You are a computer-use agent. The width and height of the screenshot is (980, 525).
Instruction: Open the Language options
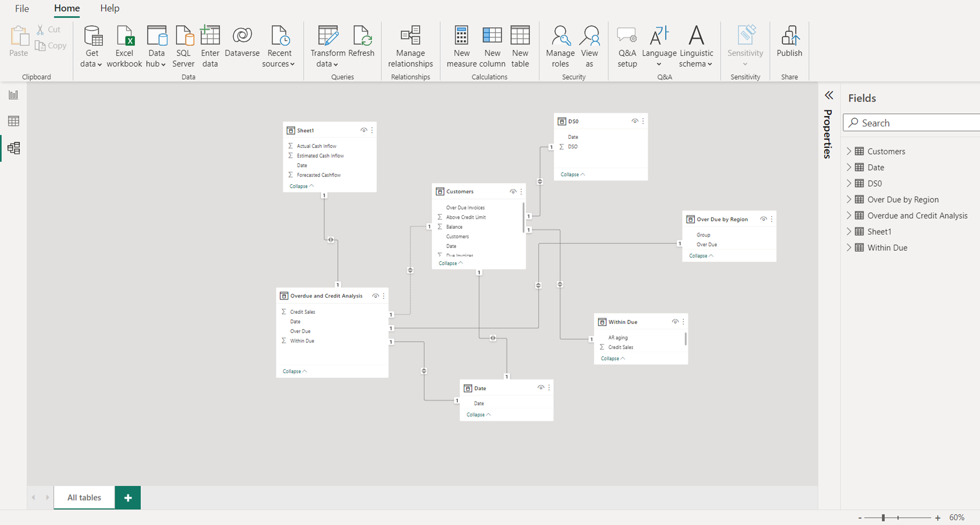(659, 46)
